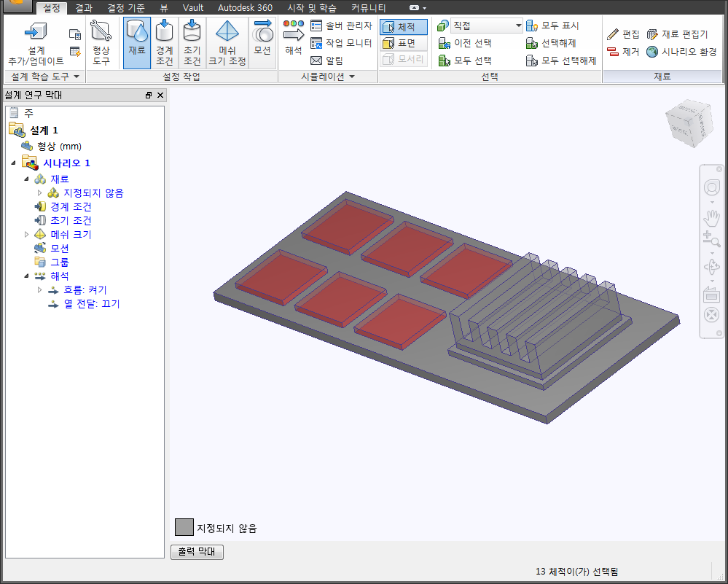This screenshot has width=728, height=584.
Task: Open the Vault ribbon tab
Action: tap(192, 8)
